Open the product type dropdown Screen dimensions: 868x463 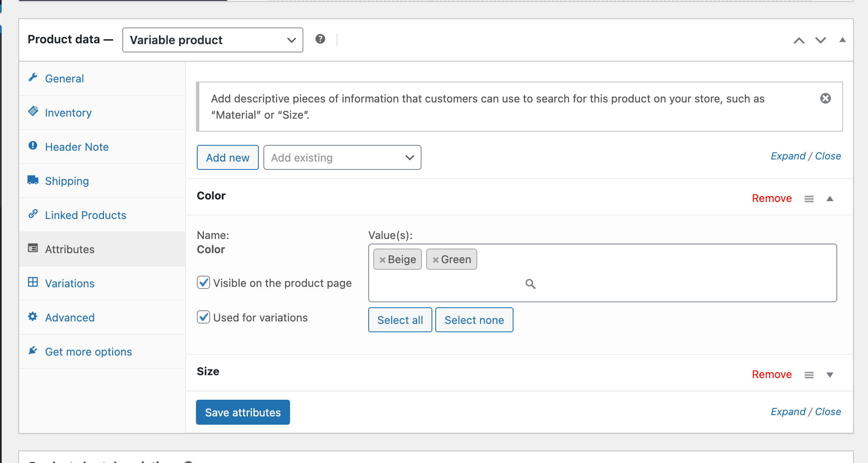tap(213, 40)
